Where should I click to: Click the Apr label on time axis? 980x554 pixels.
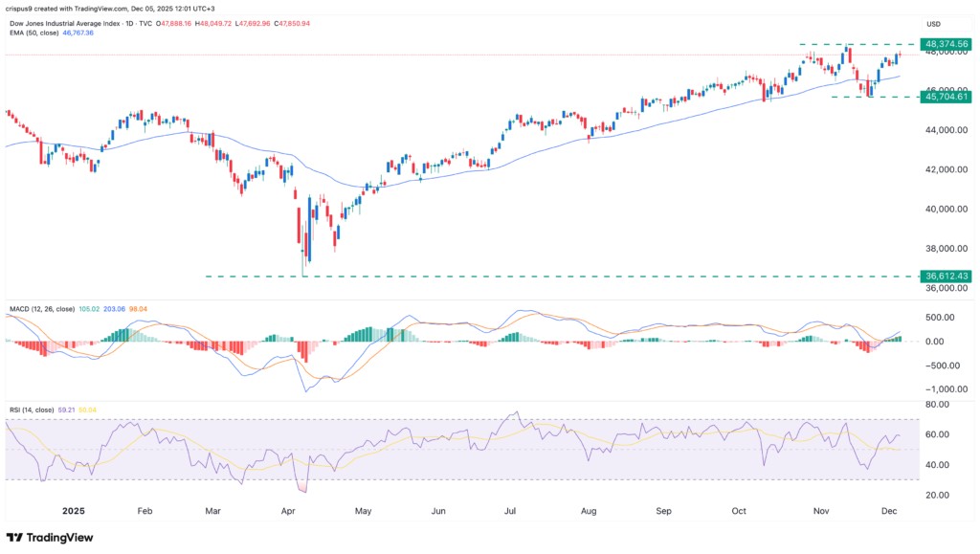[288, 511]
